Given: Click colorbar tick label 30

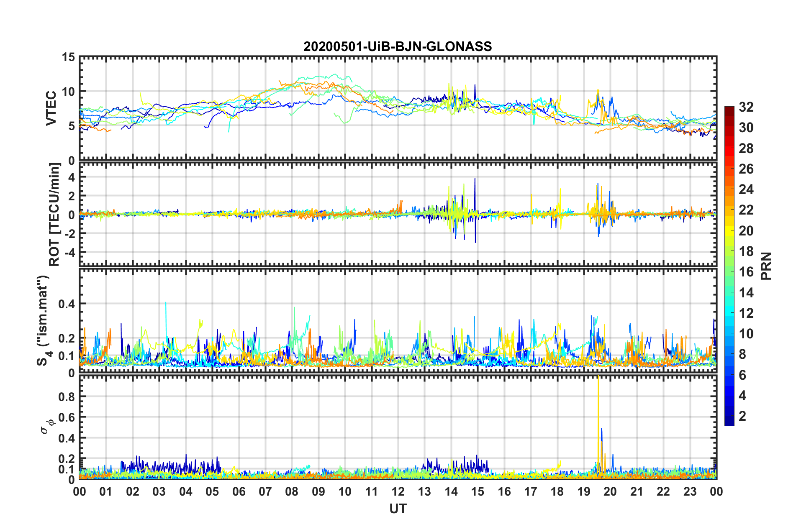Looking at the screenshot, I should (x=746, y=128).
